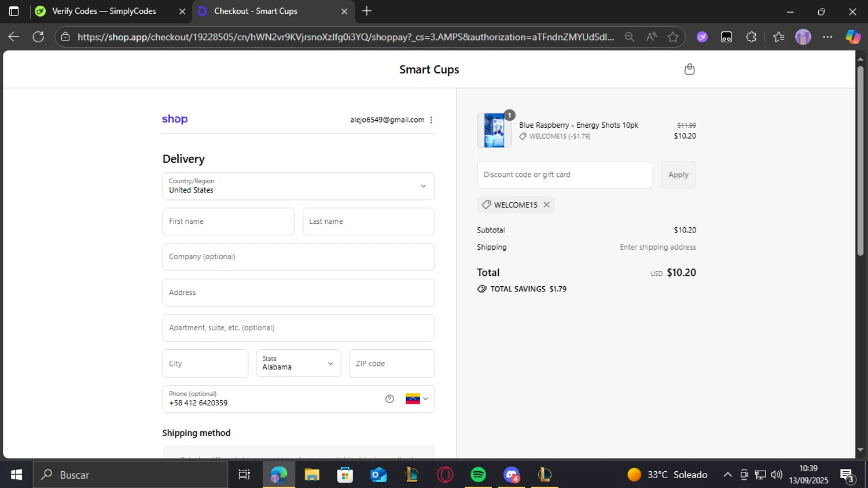The width and height of the screenshot is (868, 488).
Task: Show hidden system tray icons
Action: click(727, 475)
